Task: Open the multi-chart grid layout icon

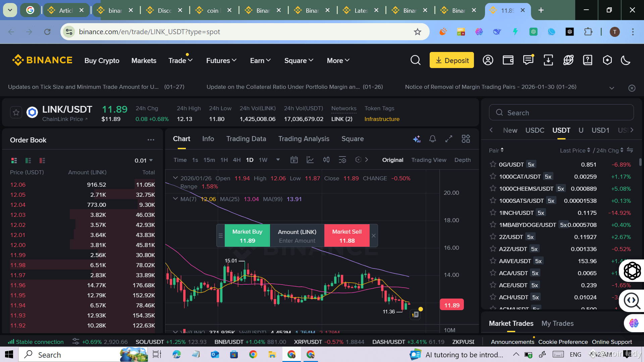Action: pos(466,139)
